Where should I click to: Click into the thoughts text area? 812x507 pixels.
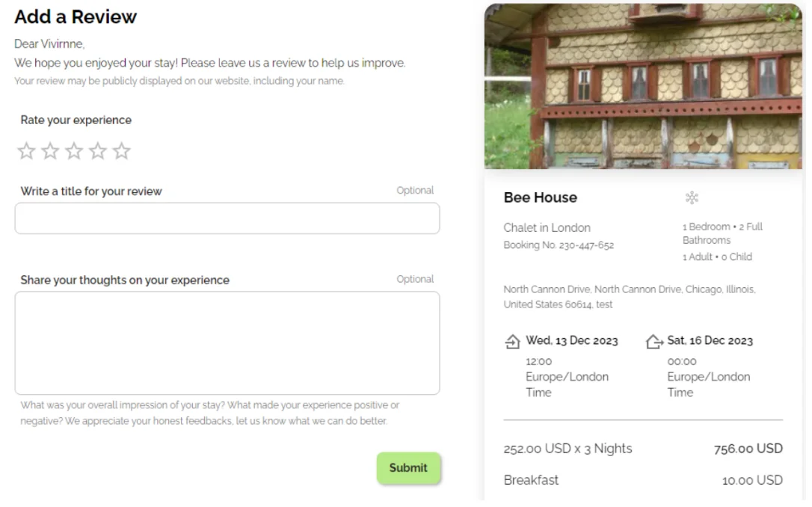pyautogui.click(x=227, y=342)
